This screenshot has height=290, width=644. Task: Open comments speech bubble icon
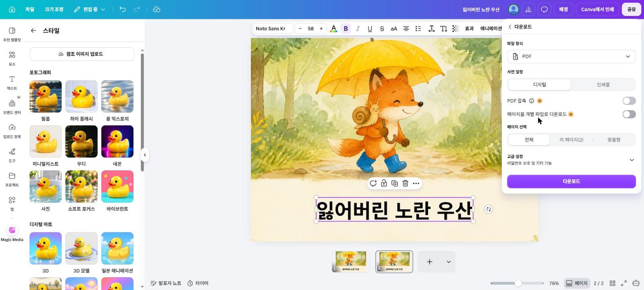[x=544, y=9]
